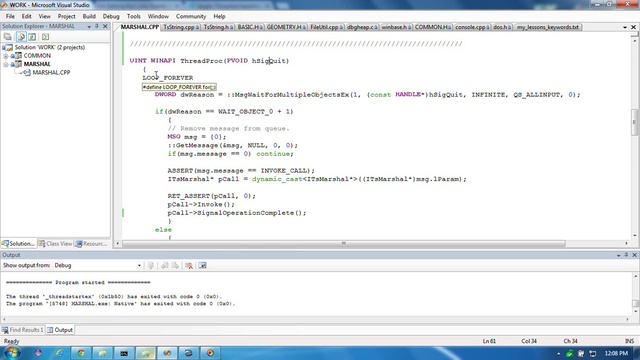
Task: Click the INS indicator in status bar
Action: (630, 341)
